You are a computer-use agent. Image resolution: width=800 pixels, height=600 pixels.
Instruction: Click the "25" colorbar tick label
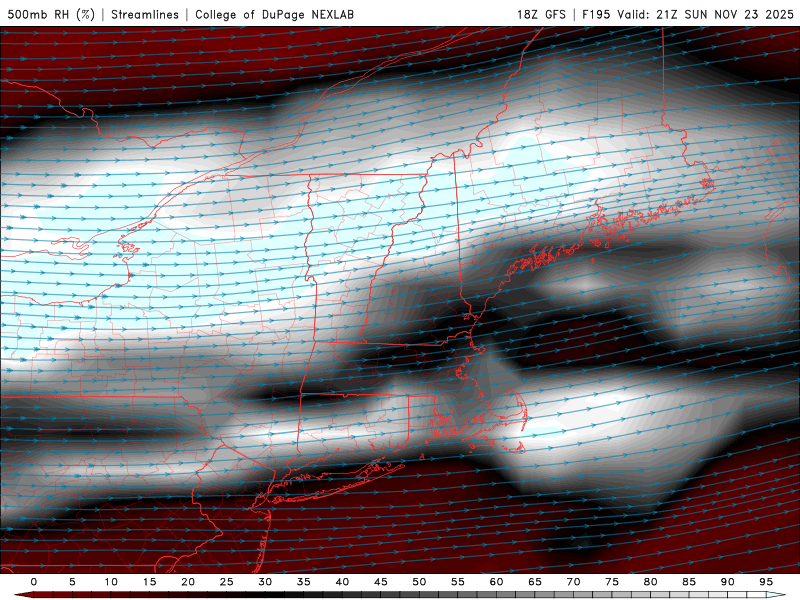coord(227,582)
